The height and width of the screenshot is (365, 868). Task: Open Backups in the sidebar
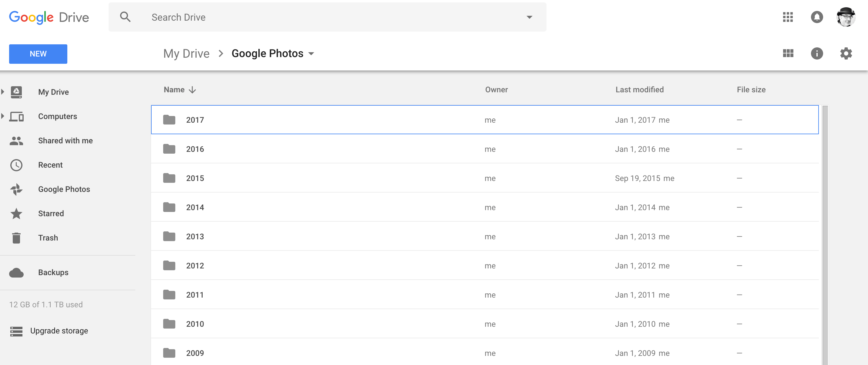[x=53, y=273]
